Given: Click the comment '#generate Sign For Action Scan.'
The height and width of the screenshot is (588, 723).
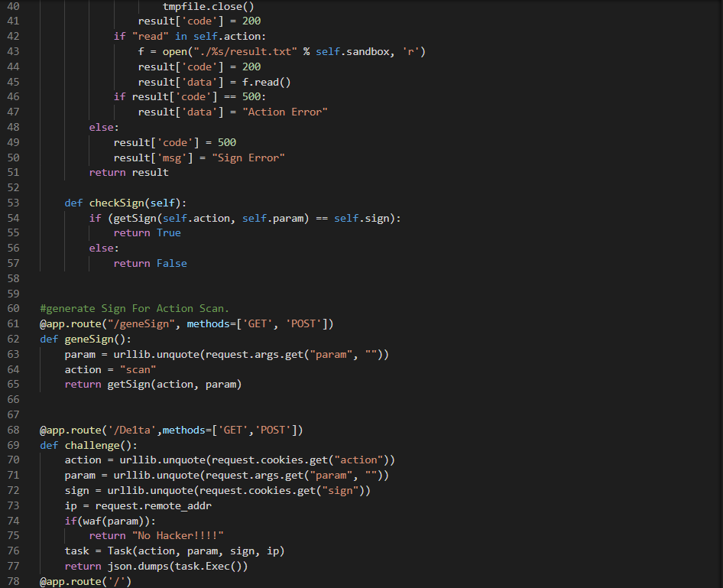Looking at the screenshot, I should click(x=135, y=308).
